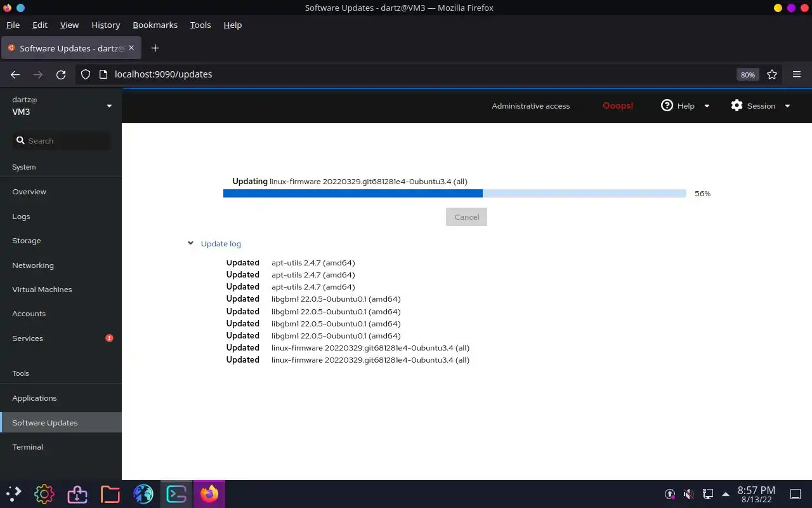The height and width of the screenshot is (508, 812).
Task: Click the red Ooops! error label
Action: (618, 105)
